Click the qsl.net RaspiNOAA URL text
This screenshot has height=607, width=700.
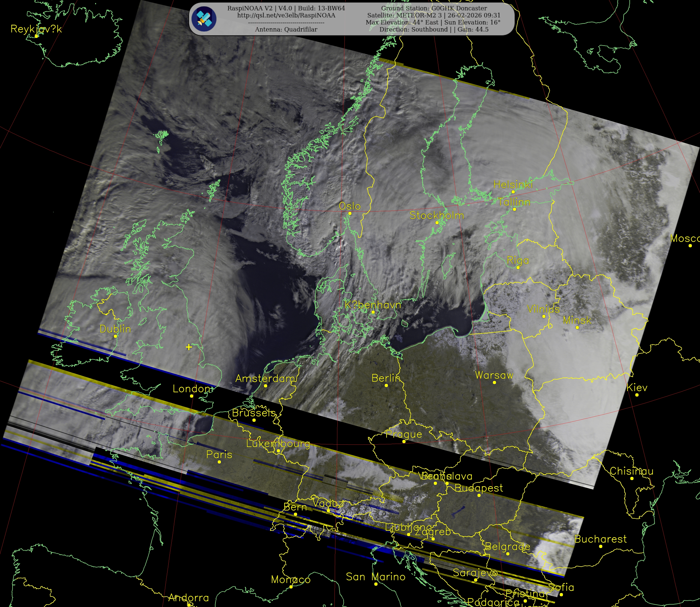[286, 16]
